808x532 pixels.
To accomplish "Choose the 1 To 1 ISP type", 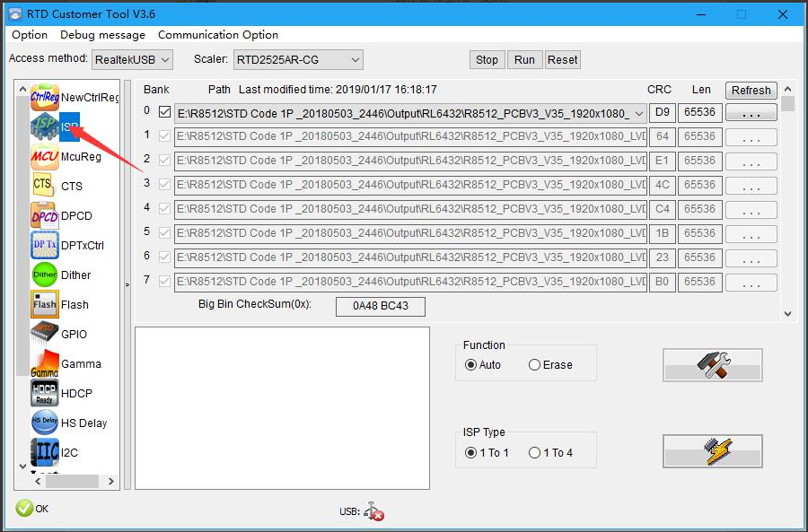I will (470, 453).
